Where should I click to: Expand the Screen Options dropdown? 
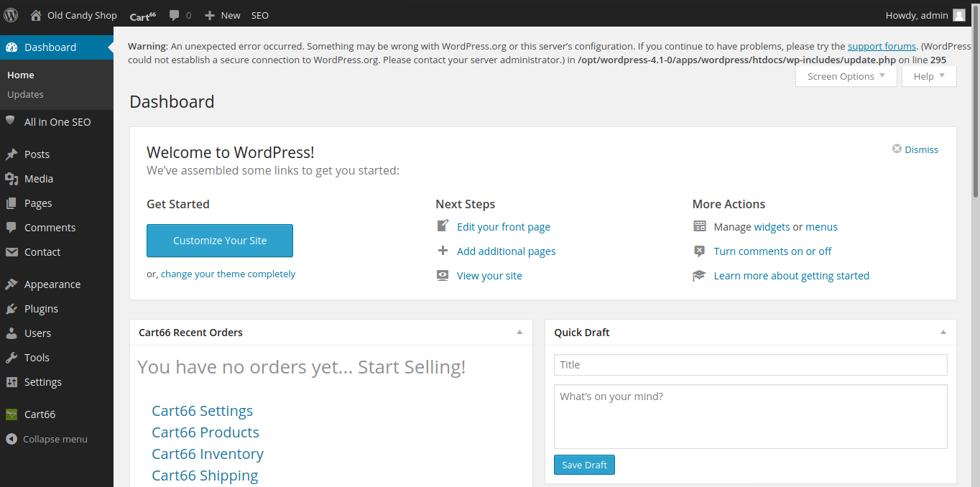846,76
